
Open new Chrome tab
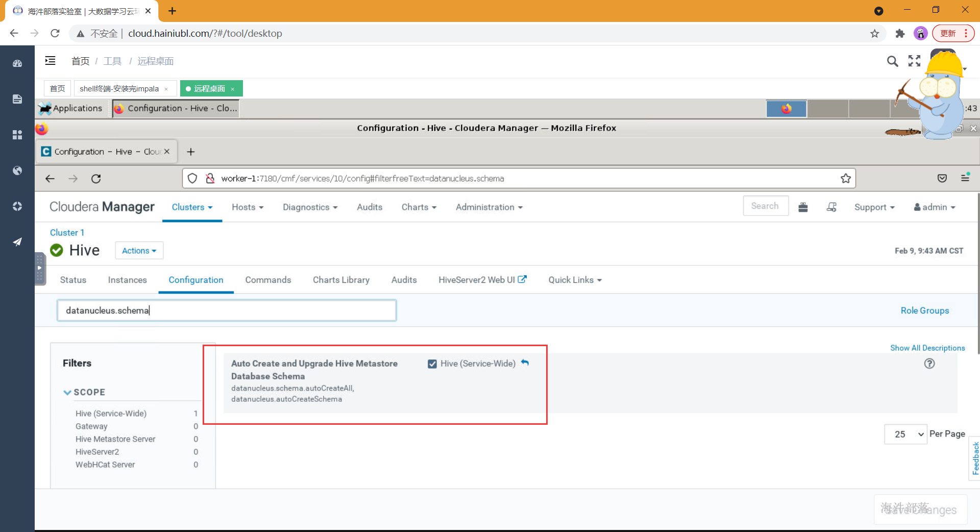[172, 11]
